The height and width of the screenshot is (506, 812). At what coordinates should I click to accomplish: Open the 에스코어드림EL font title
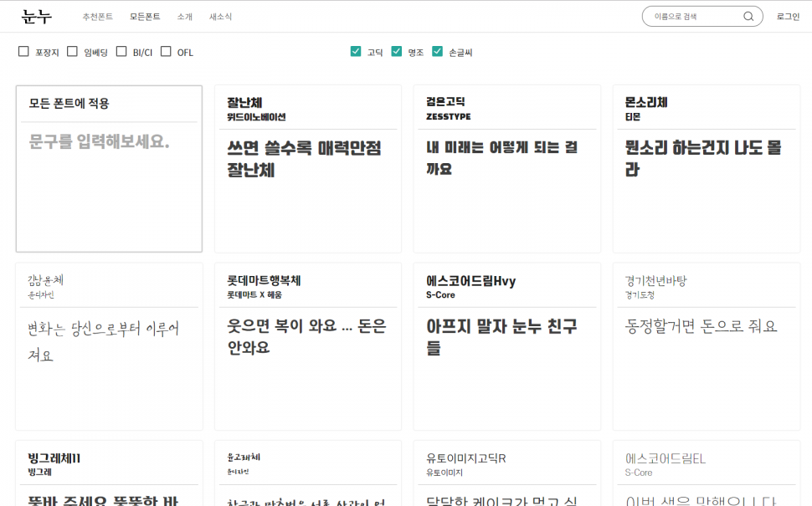666,458
